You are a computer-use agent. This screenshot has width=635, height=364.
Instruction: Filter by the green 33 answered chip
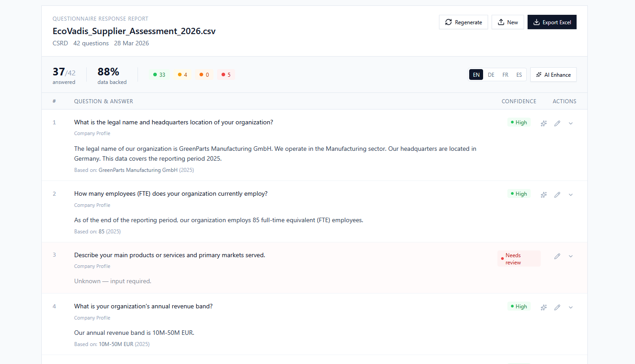pyautogui.click(x=159, y=75)
